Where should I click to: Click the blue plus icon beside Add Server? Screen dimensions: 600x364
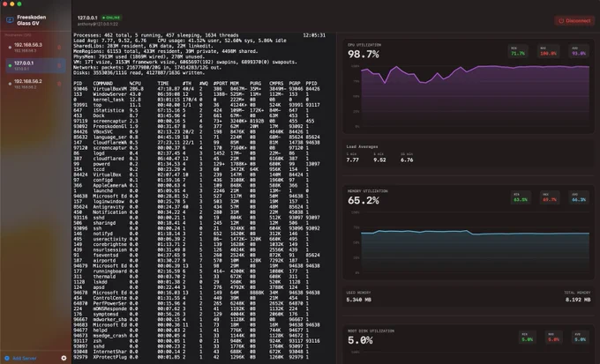(x=7, y=358)
